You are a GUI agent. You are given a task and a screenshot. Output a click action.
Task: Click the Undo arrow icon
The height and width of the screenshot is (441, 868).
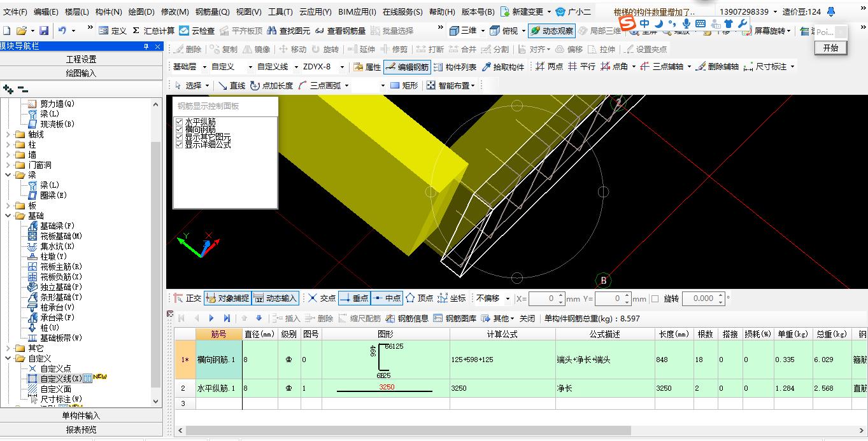(x=62, y=31)
